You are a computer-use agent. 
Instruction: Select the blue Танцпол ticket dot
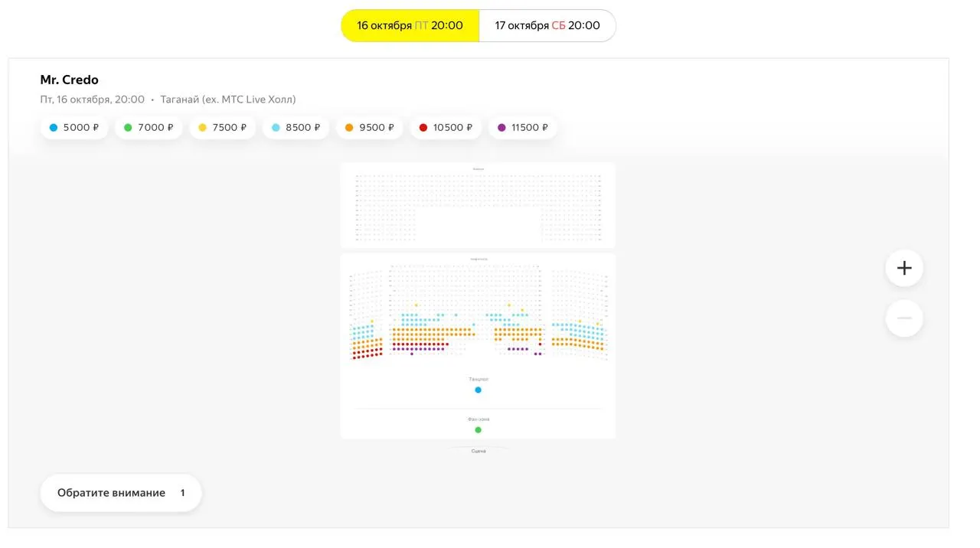(478, 390)
